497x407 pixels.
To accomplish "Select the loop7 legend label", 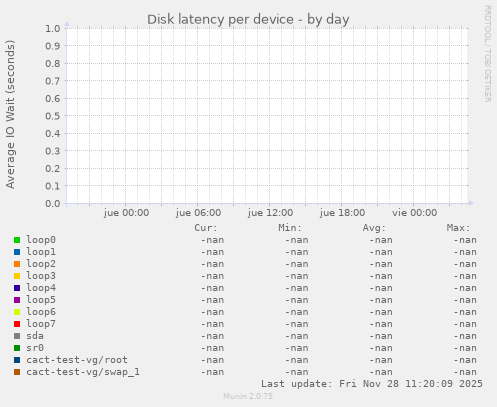I will [x=41, y=324].
